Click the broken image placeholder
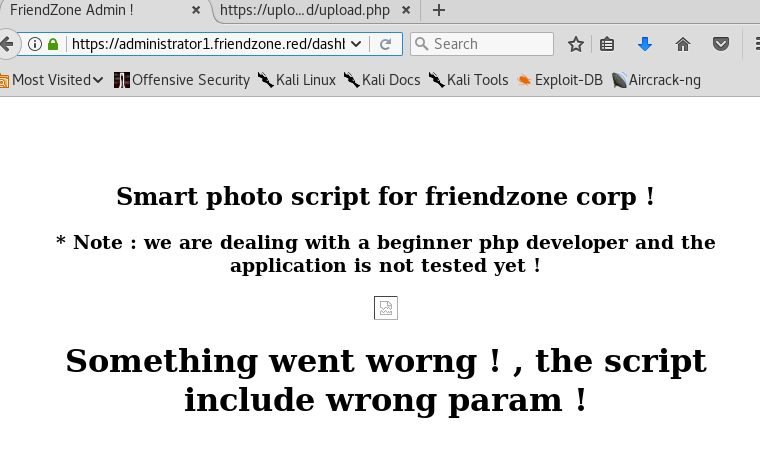The height and width of the screenshot is (470, 760). (x=386, y=308)
